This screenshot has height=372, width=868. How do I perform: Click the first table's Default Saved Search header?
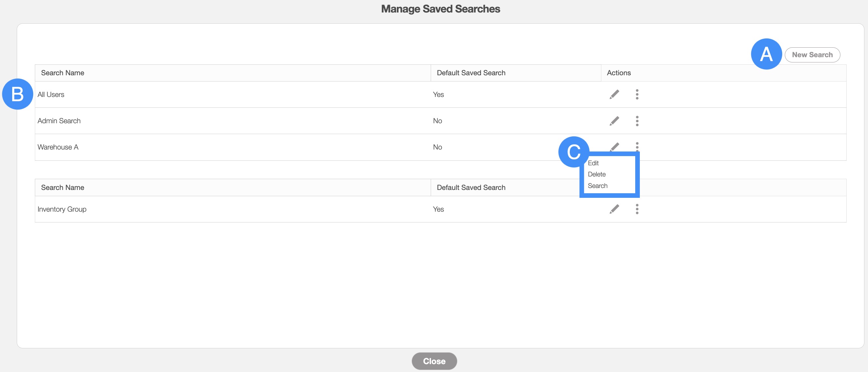pyautogui.click(x=471, y=73)
